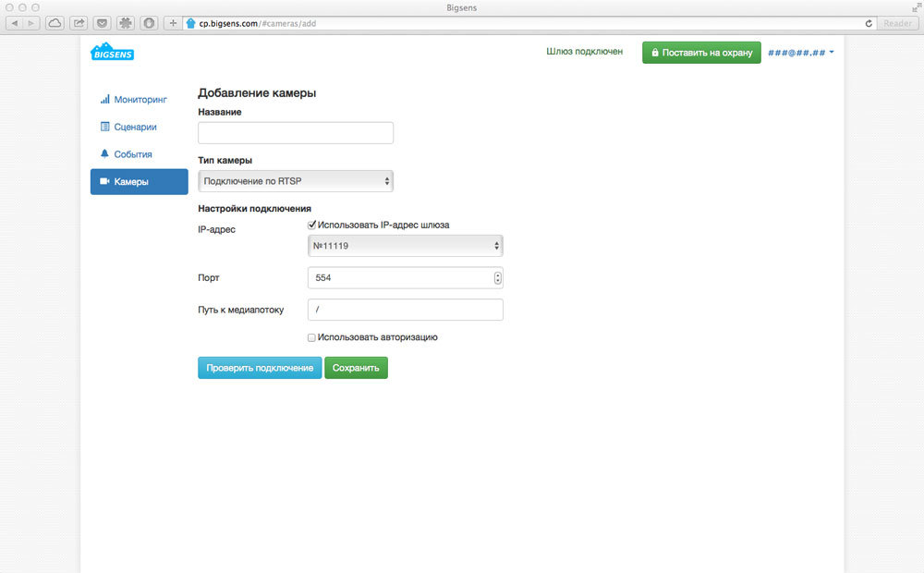Viewport: 924px width, 573px height.
Task: Click the Название input field
Action: pyautogui.click(x=296, y=133)
